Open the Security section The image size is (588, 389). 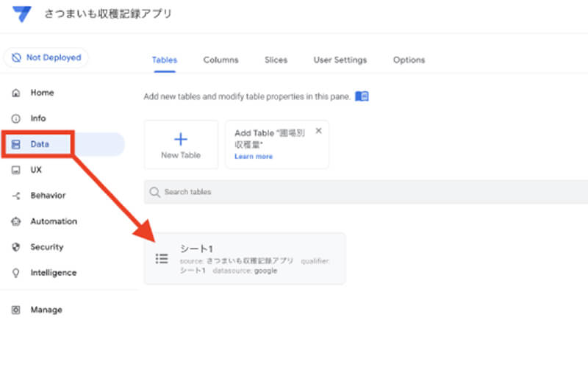click(47, 247)
